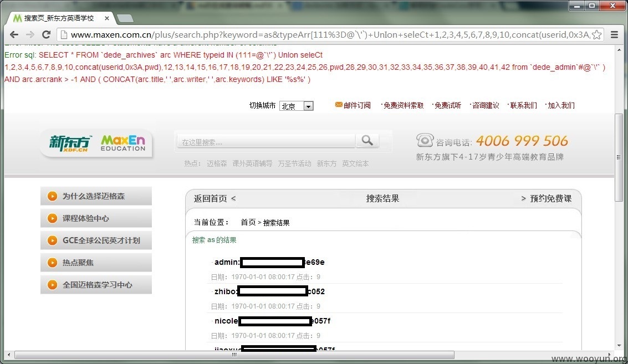Open the GCE全球公民英才计划 sidebar item

pyautogui.click(x=96, y=240)
